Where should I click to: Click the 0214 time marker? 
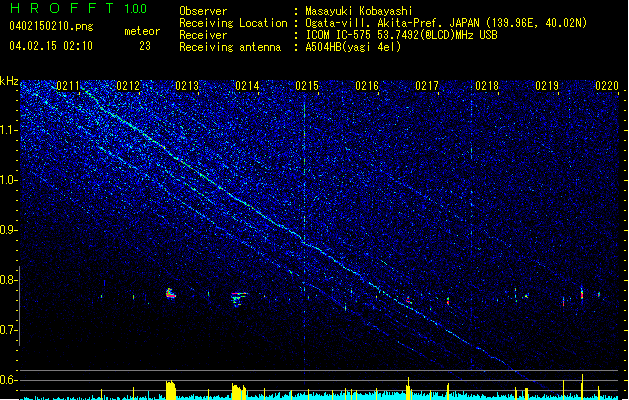click(x=248, y=86)
